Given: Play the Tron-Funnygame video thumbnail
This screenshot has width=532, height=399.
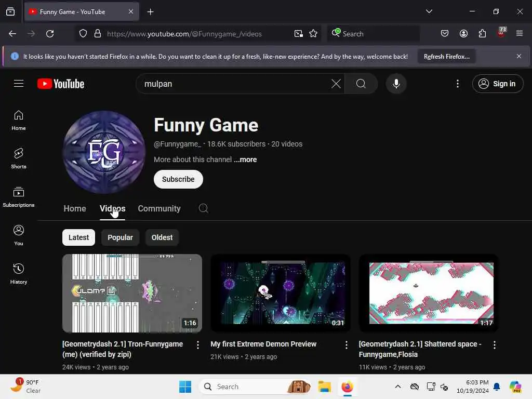Looking at the screenshot, I should 132,294.
